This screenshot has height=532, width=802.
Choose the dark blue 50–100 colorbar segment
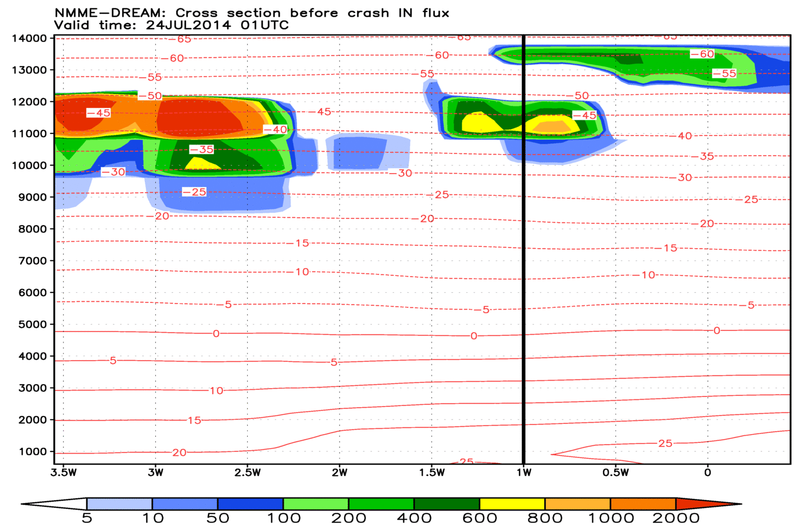[x=251, y=504]
